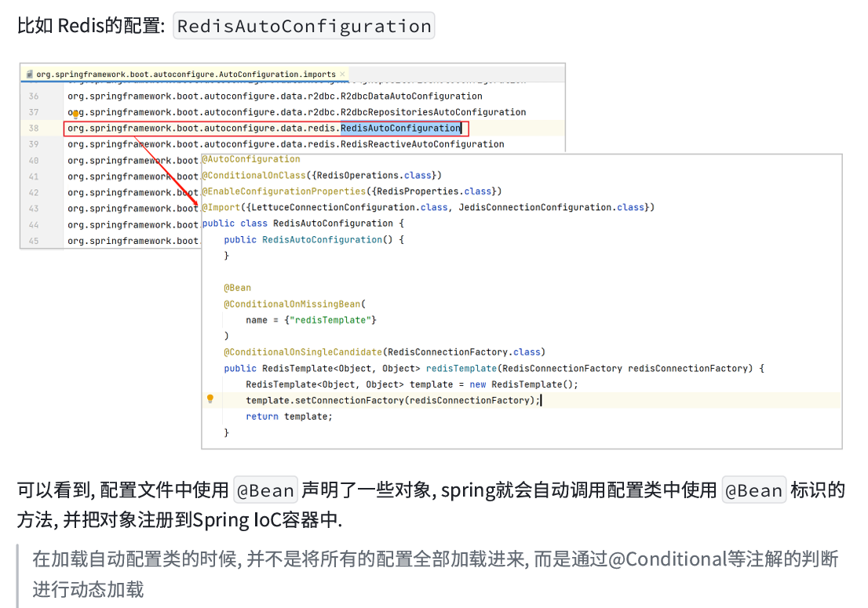Click the @Import annotation
This screenshot has width=868, height=608.
click(x=221, y=207)
